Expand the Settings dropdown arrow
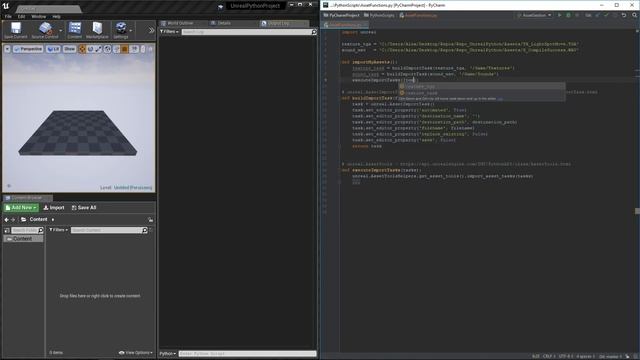Screen dimensions: 640x360 tap(131, 30)
